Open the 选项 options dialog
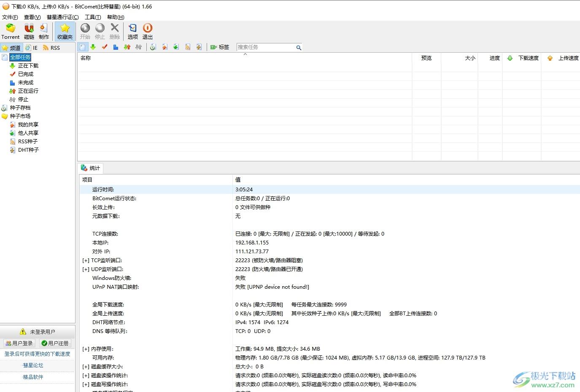The width and height of the screenshot is (580, 392). pos(133,32)
